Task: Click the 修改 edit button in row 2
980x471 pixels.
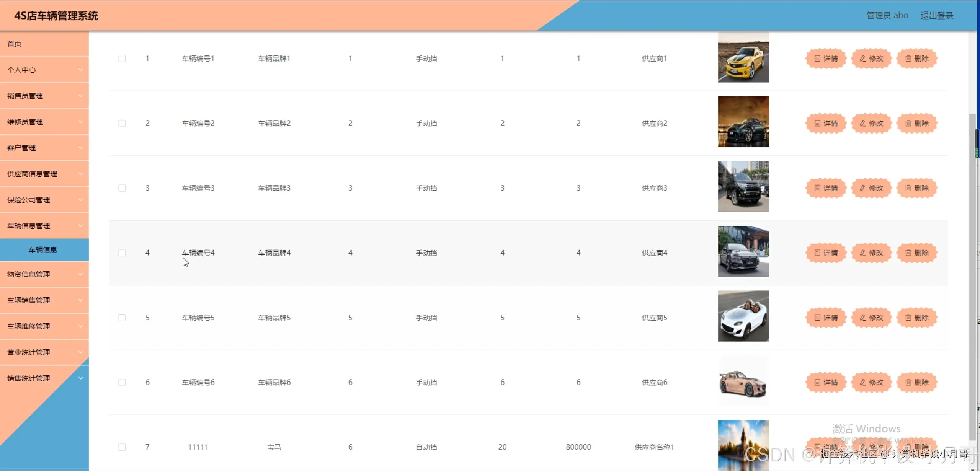Action: pyautogui.click(x=871, y=123)
